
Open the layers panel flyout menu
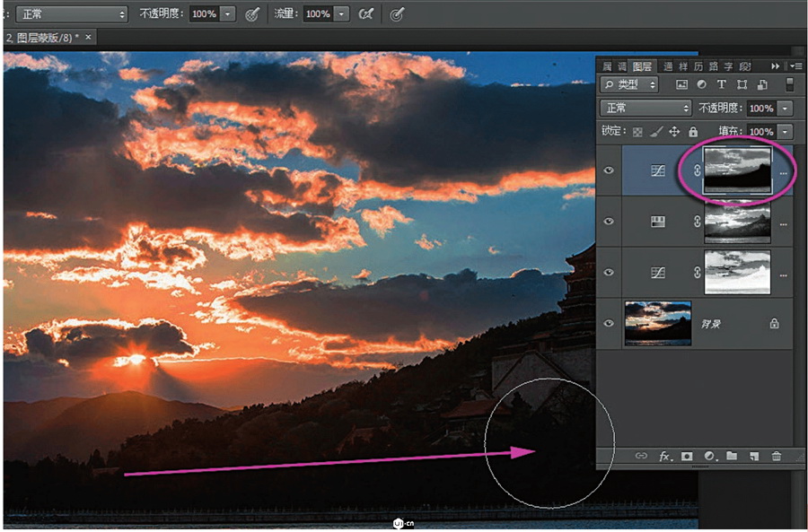[795, 66]
